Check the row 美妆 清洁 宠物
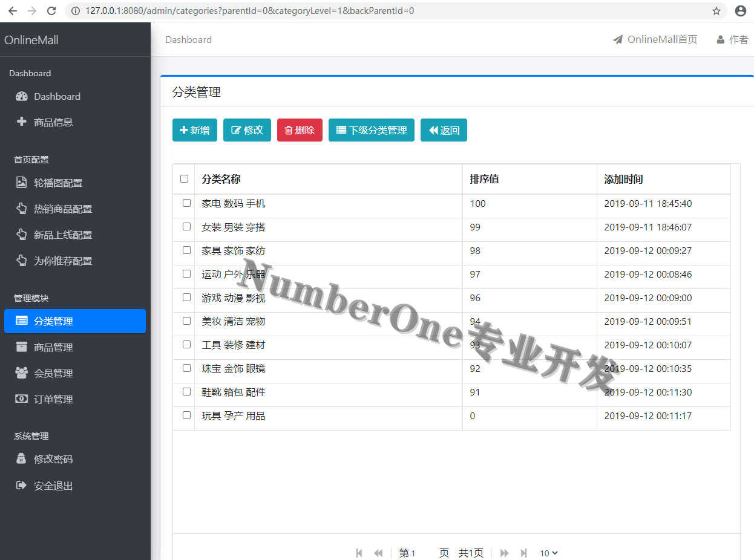 click(186, 321)
